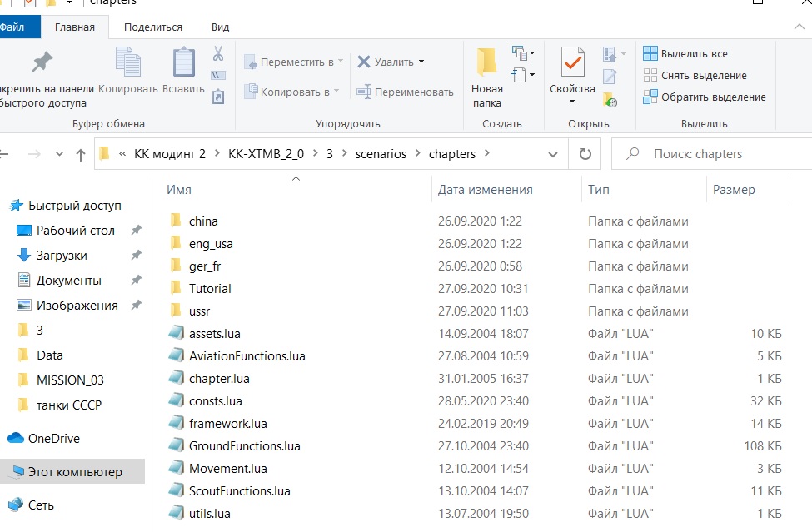The height and width of the screenshot is (532, 812).
Task: Click the Копировать (Copy) icon
Action: tap(128, 62)
